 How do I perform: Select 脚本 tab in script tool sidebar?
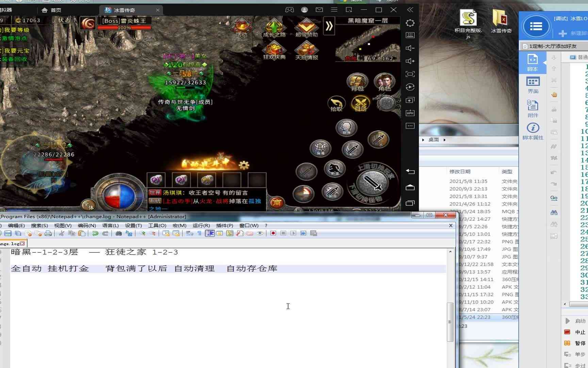[533, 63]
